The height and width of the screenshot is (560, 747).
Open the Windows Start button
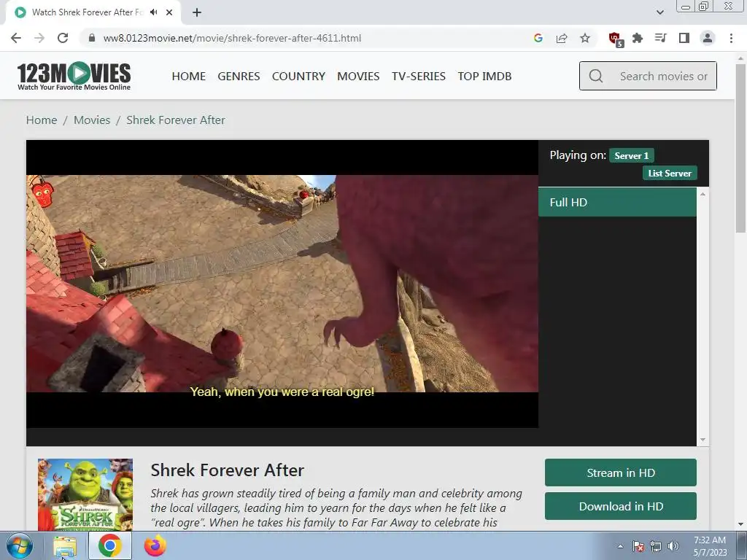pos(19,546)
